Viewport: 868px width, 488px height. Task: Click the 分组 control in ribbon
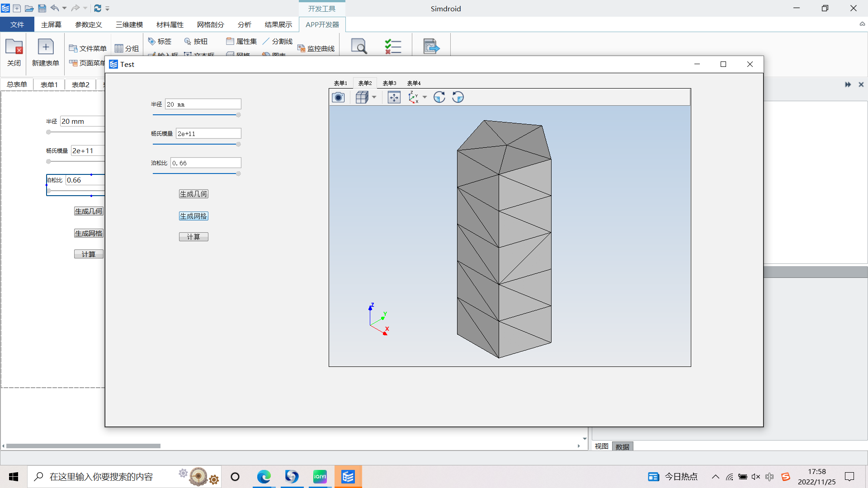point(127,48)
